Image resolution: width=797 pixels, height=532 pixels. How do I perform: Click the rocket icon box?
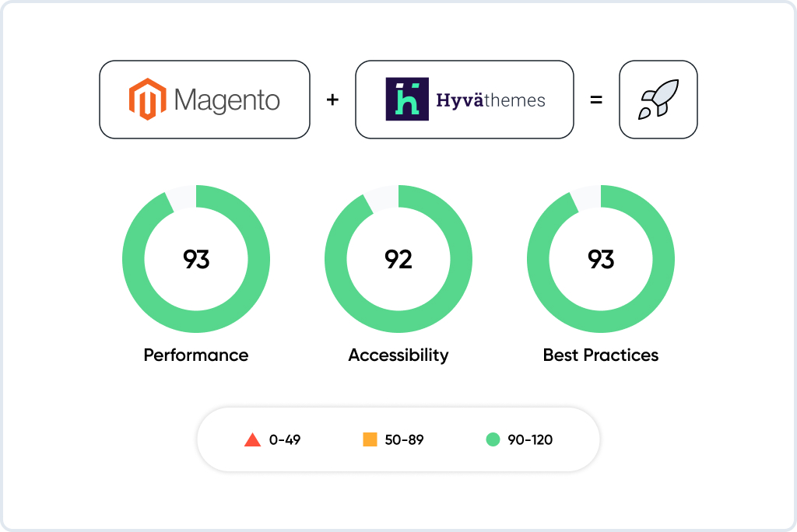658,100
